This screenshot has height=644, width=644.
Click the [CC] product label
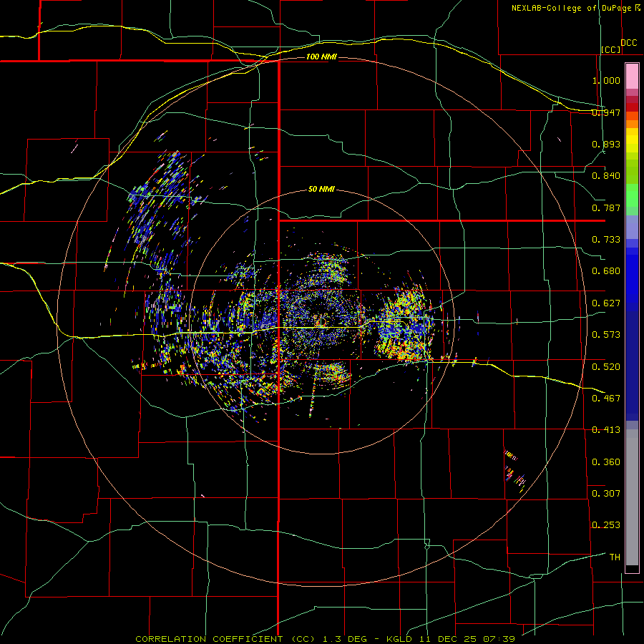click(x=611, y=49)
